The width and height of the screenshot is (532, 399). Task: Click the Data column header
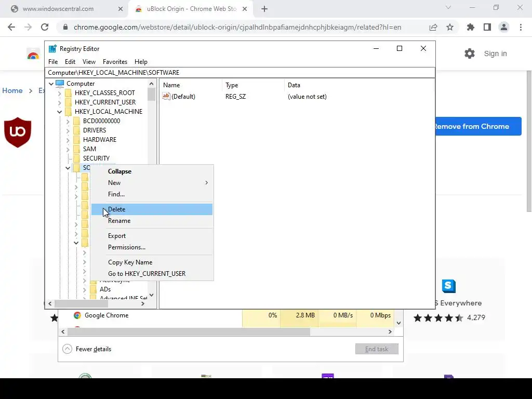click(294, 85)
